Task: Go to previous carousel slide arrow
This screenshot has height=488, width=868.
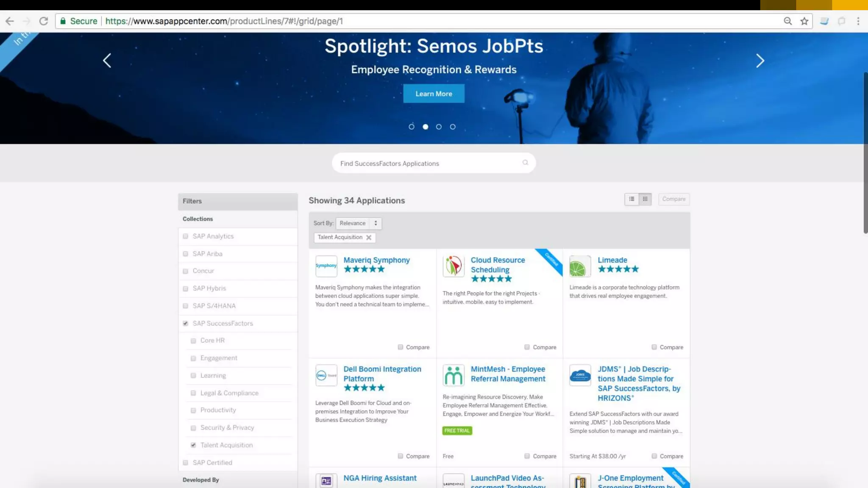Action: click(x=107, y=61)
